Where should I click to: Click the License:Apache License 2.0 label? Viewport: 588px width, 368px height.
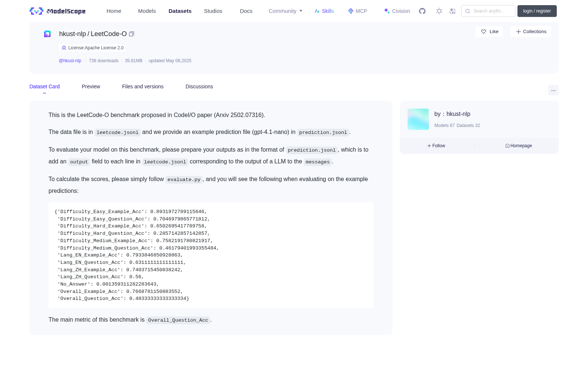(x=96, y=48)
